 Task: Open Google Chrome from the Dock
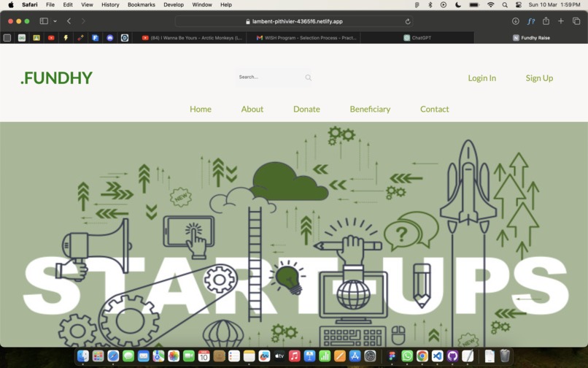coord(422,356)
